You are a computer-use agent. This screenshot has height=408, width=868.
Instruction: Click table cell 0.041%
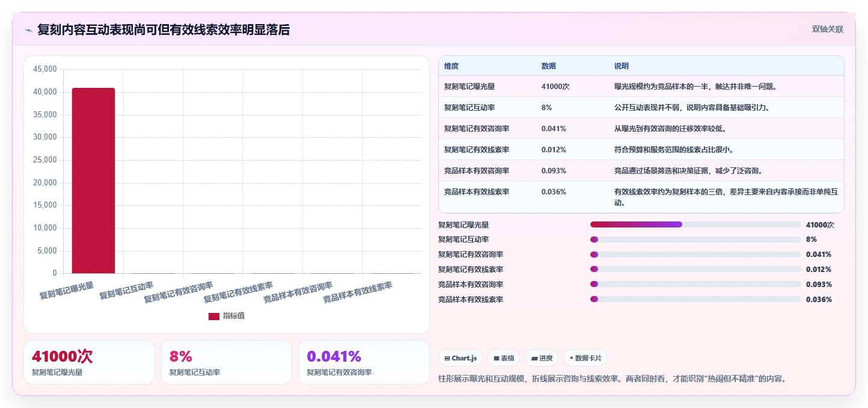[x=554, y=129]
